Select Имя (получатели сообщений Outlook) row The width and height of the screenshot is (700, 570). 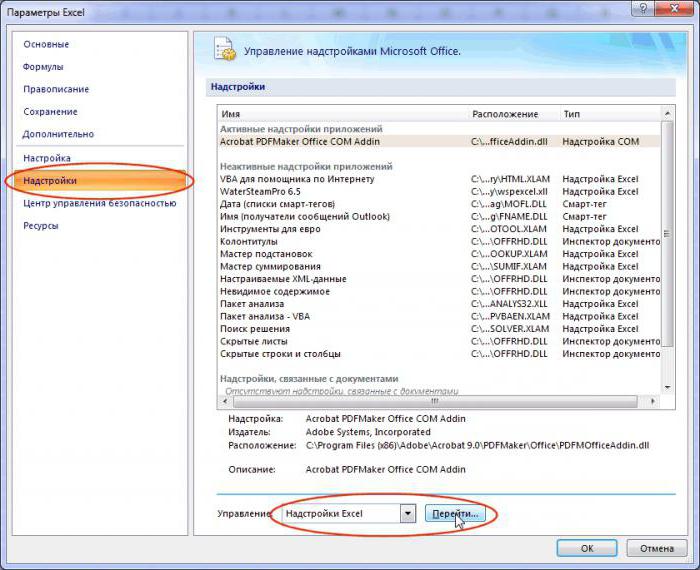tap(439, 216)
